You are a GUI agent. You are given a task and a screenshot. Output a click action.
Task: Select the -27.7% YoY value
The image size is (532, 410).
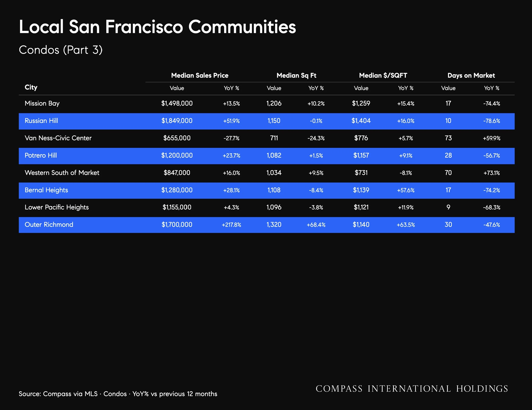click(231, 138)
